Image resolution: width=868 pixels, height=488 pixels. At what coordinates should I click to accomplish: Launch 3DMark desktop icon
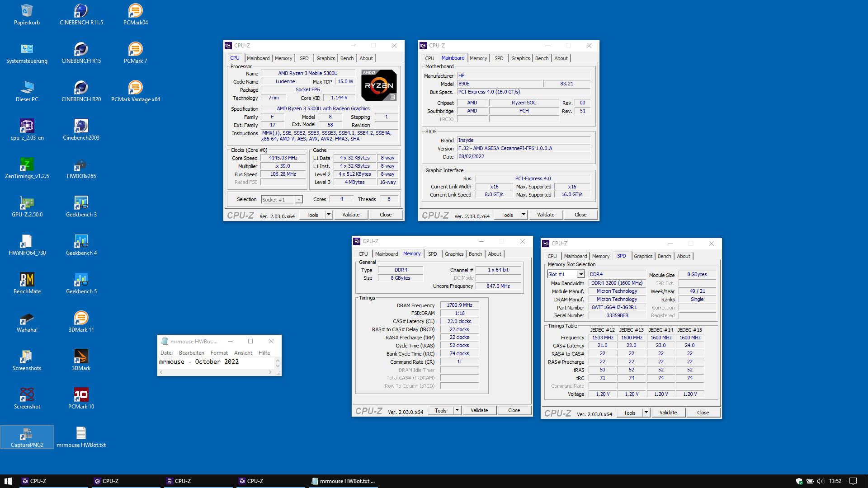click(81, 360)
